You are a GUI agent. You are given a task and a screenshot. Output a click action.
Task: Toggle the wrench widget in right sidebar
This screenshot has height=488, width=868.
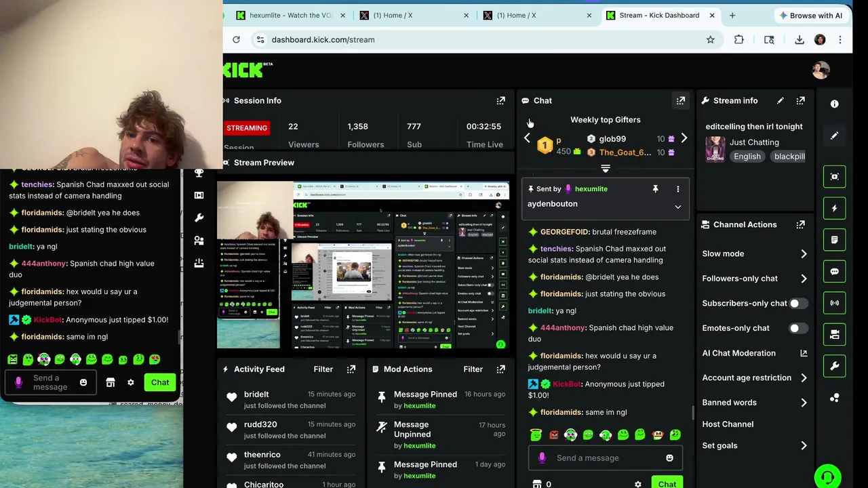click(x=834, y=366)
